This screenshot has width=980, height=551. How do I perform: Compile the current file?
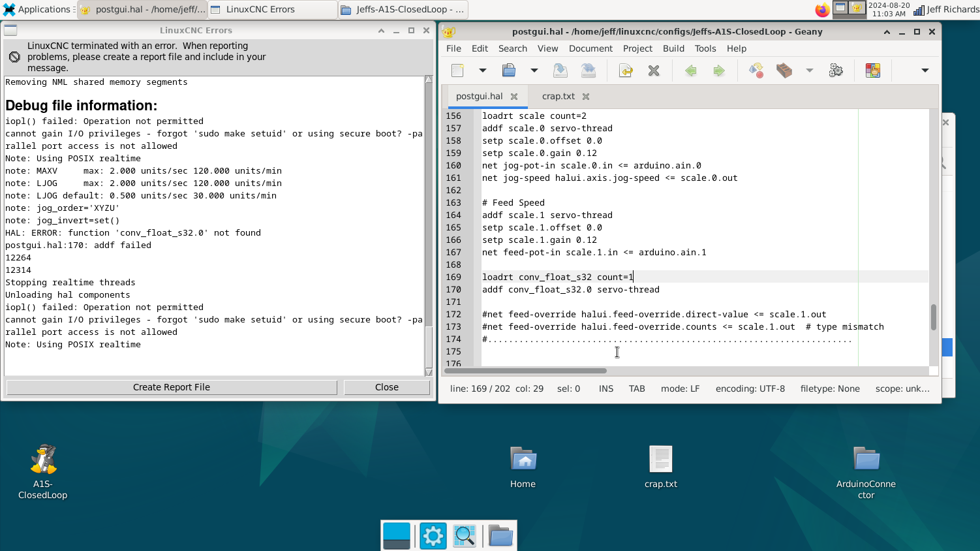coord(756,71)
